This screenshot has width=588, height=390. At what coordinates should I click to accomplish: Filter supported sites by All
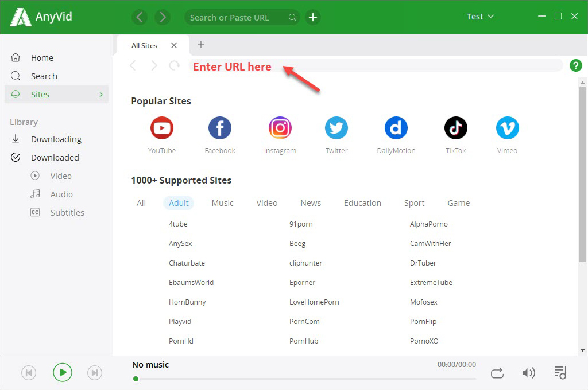pos(141,203)
